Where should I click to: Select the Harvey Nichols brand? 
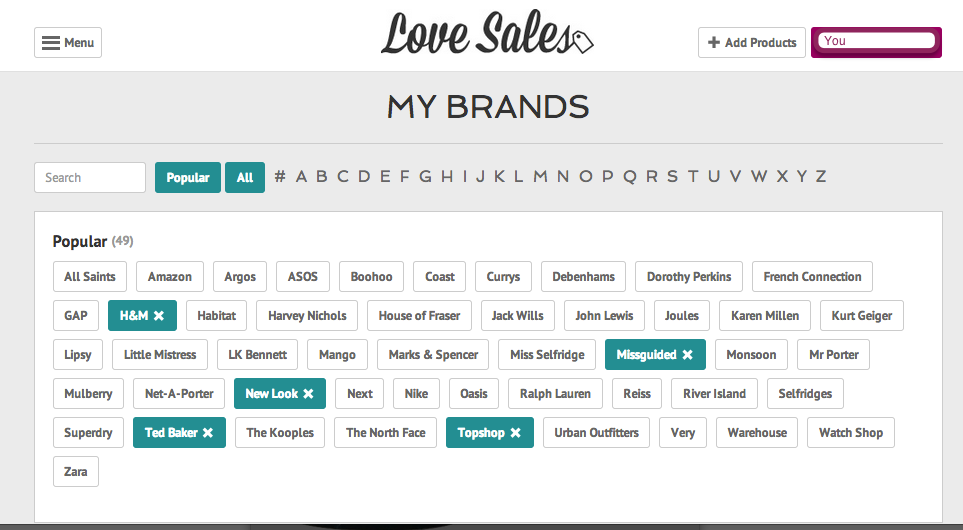[307, 316]
